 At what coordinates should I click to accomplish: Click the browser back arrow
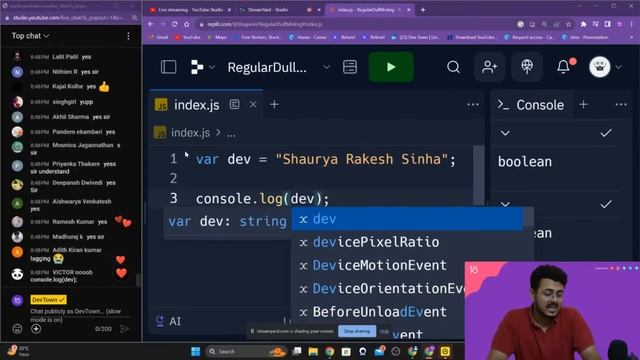click(x=151, y=24)
